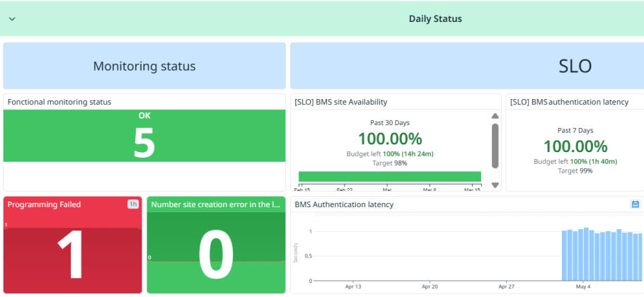This screenshot has width=644, height=297.
Task: Click the May 4 marker on latency chart
Action: click(583, 286)
